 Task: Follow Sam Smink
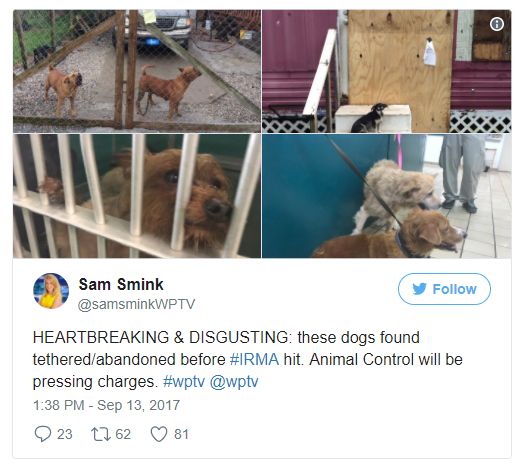(x=444, y=289)
